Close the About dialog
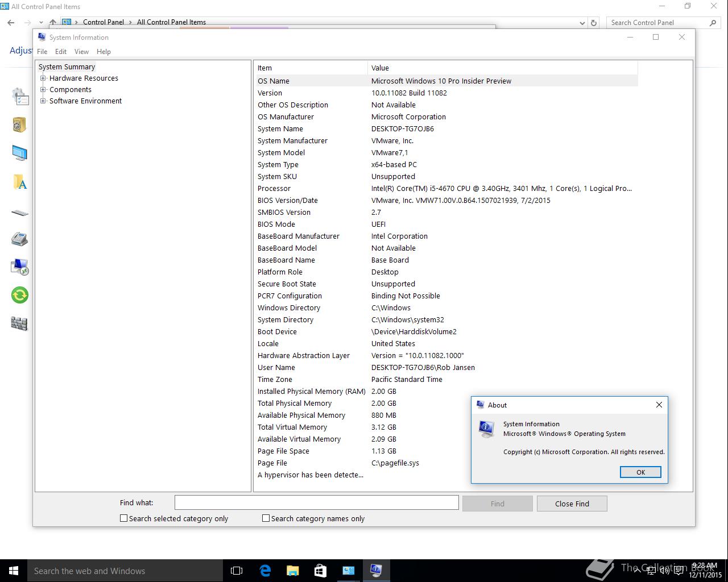Image resolution: width=728 pixels, height=582 pixels. [659, 405]
